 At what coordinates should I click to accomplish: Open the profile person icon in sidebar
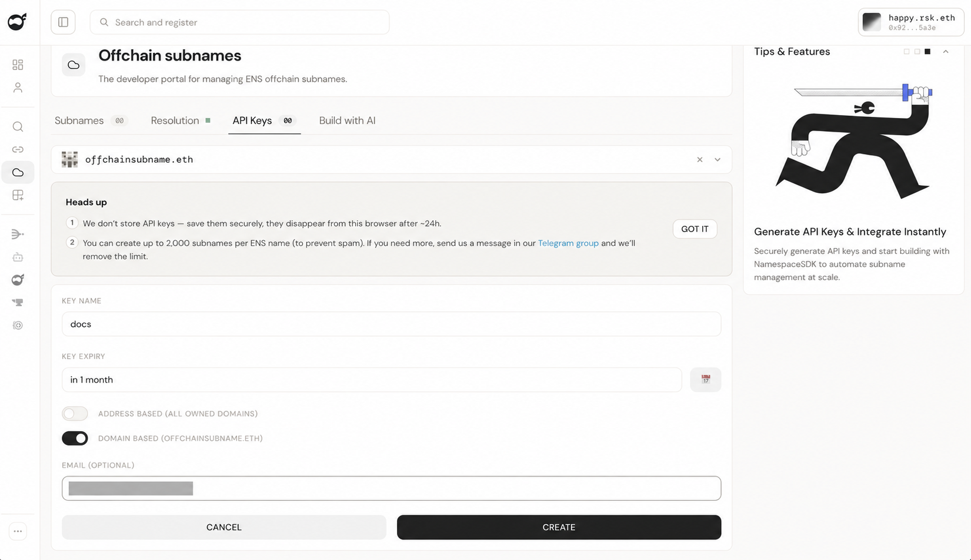pos(18,88)
